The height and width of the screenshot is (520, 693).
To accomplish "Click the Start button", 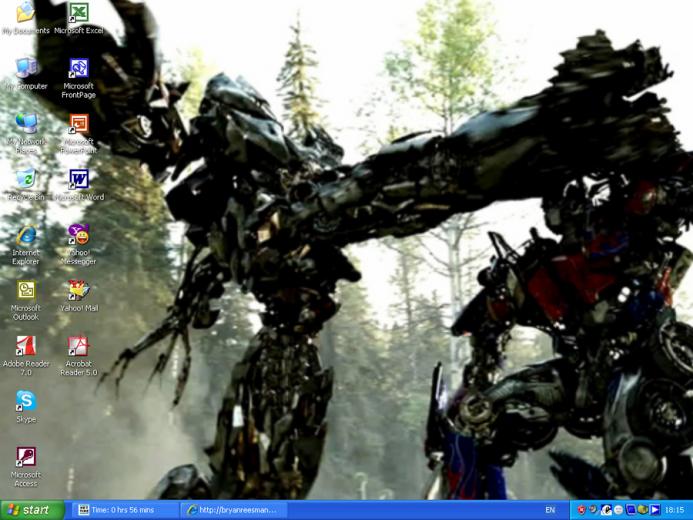I will (33, 510).
